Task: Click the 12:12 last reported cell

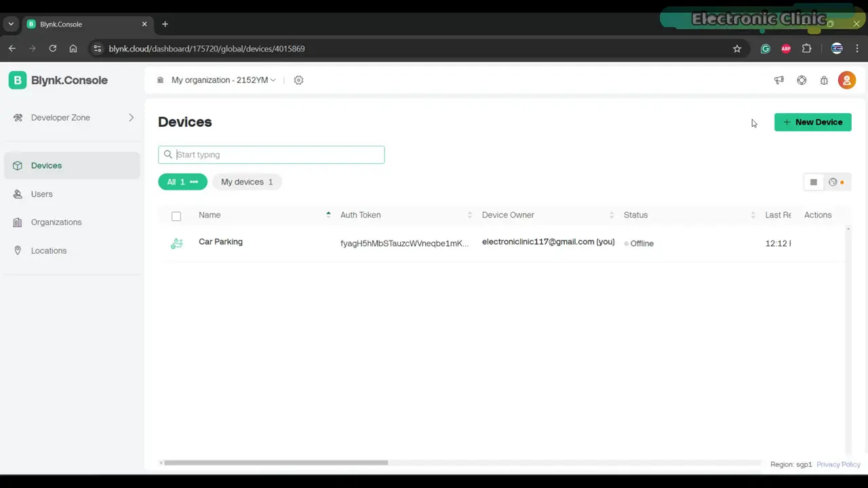Action: point(778,243)
